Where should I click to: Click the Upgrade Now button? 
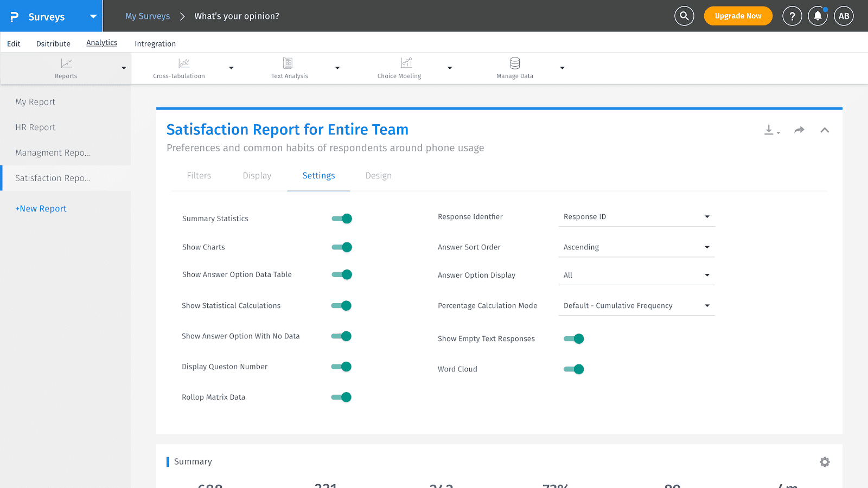pos(738,16)
